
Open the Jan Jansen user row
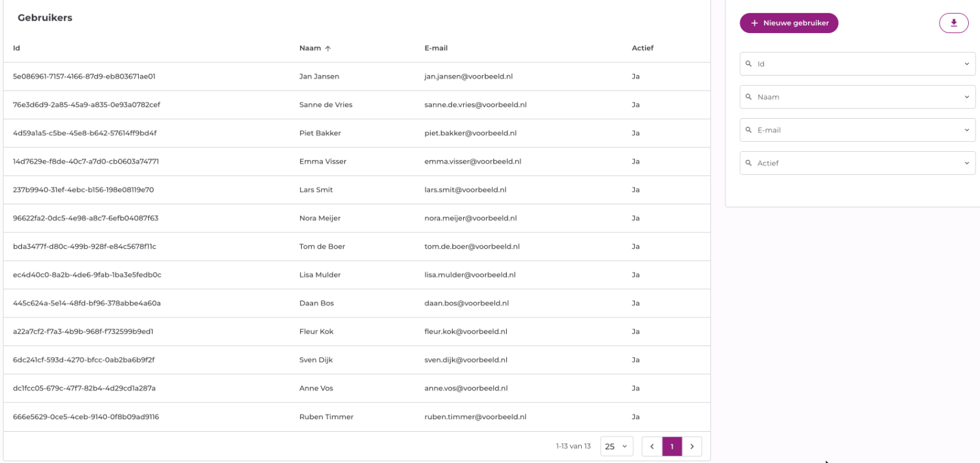356,76
